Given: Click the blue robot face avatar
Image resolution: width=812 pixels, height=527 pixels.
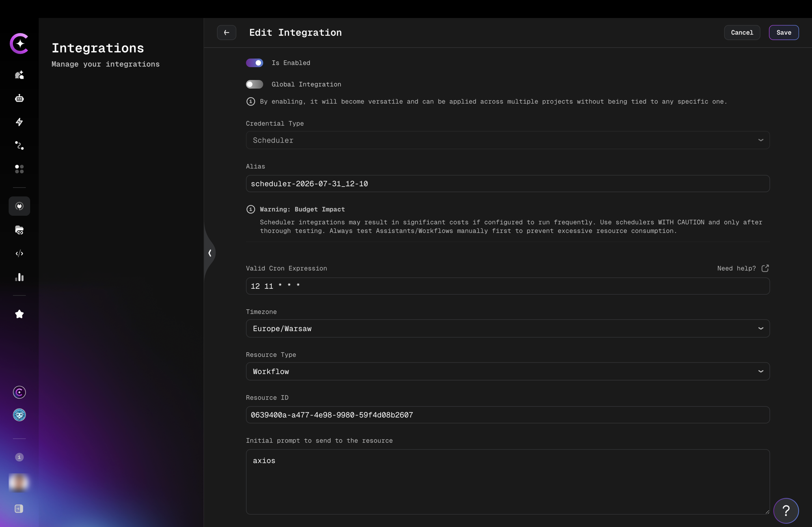Looking at the screenshot, I should (x=19, y=415).
